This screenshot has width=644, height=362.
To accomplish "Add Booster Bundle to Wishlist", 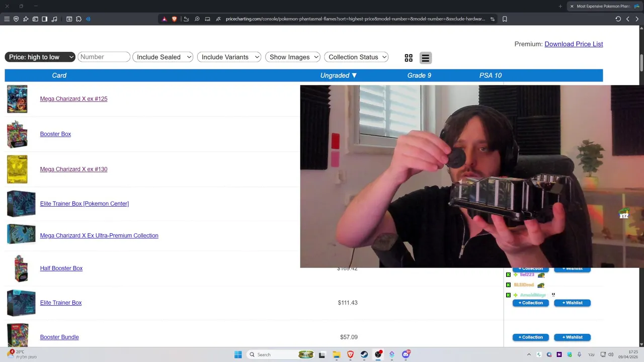I will click(572, 337).
